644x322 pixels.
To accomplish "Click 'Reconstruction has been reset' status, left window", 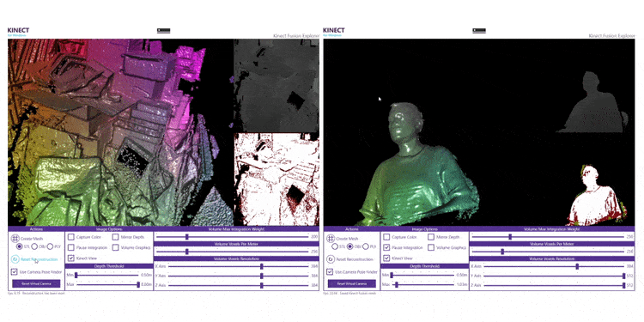I will pos(43,294).
